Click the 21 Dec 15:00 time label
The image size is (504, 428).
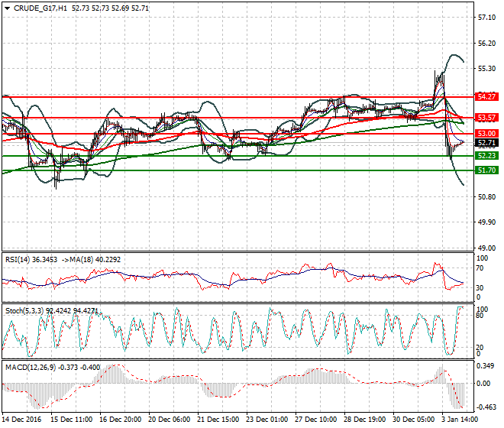pos(218,420)
